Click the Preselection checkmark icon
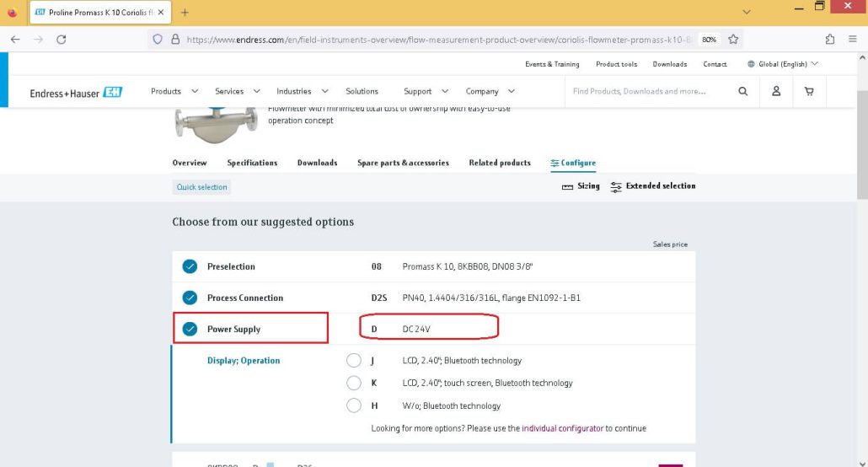The height and width of the screenshot is (467, 868). (190, 266)
